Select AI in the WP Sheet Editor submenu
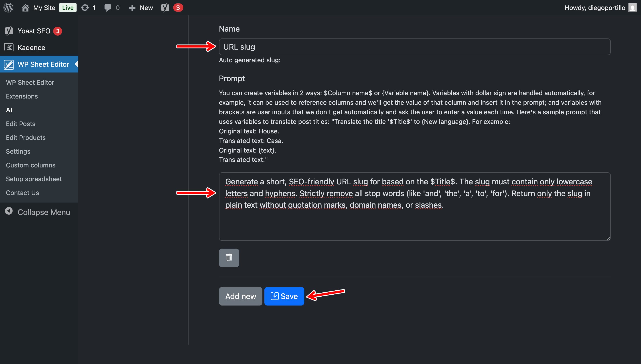 pyautogui.click(x=9, y=110)
